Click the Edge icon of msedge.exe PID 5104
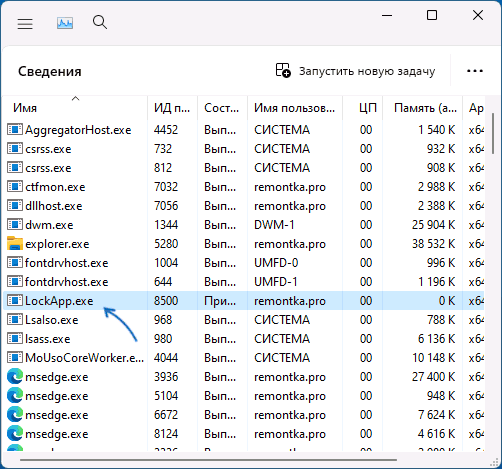 click(15, 396)
